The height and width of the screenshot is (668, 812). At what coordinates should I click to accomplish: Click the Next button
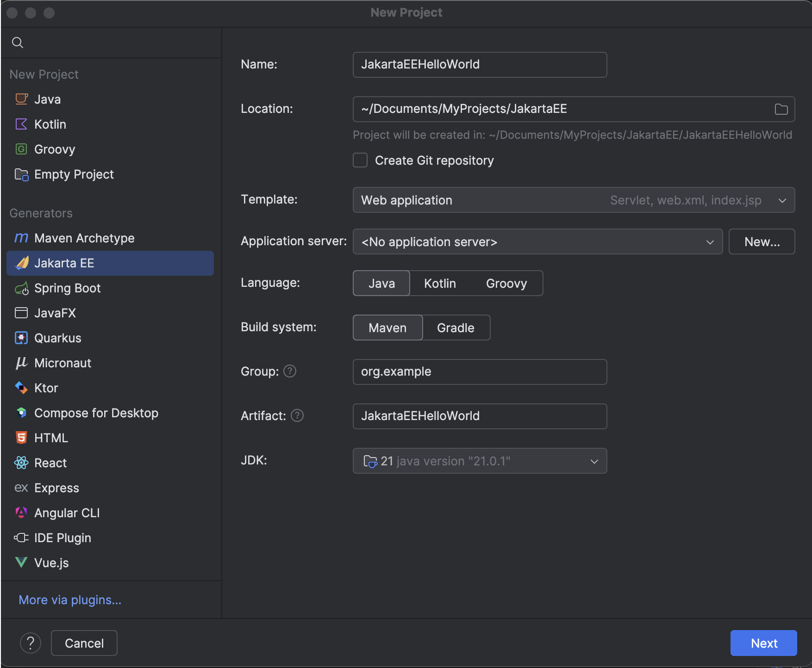pos(763,643)
